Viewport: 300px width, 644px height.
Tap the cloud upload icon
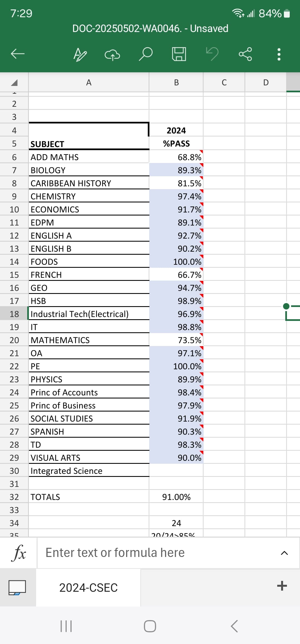point(112,55)
